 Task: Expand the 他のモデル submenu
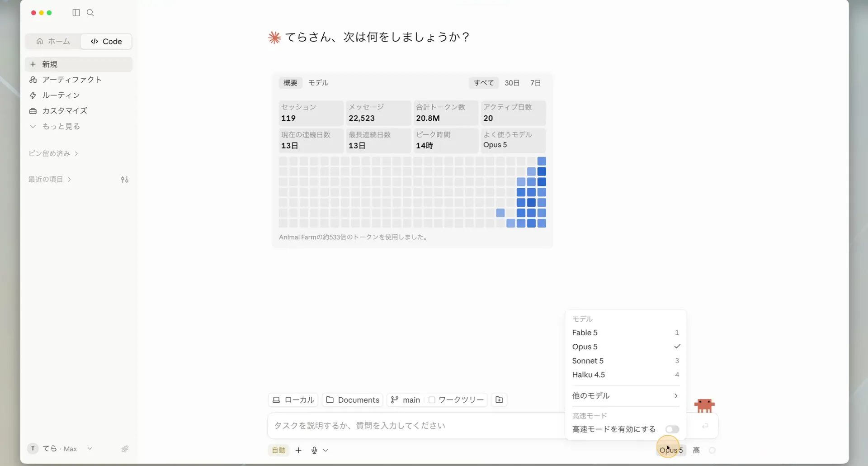pyautogui.click(x=626, y=396)
